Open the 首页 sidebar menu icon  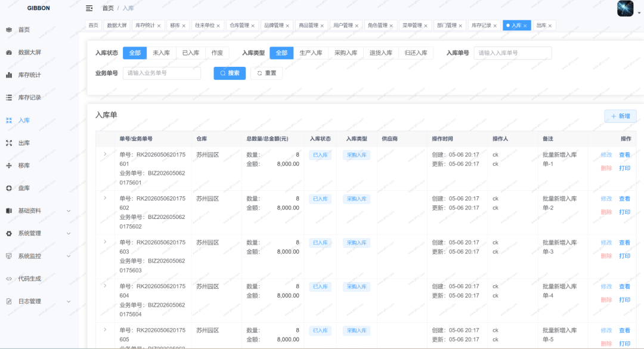(9, 30)
